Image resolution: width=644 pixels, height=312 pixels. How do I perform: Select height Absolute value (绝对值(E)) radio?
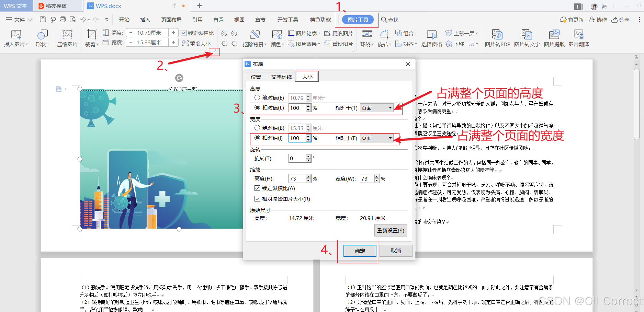(x=257, y=97)
